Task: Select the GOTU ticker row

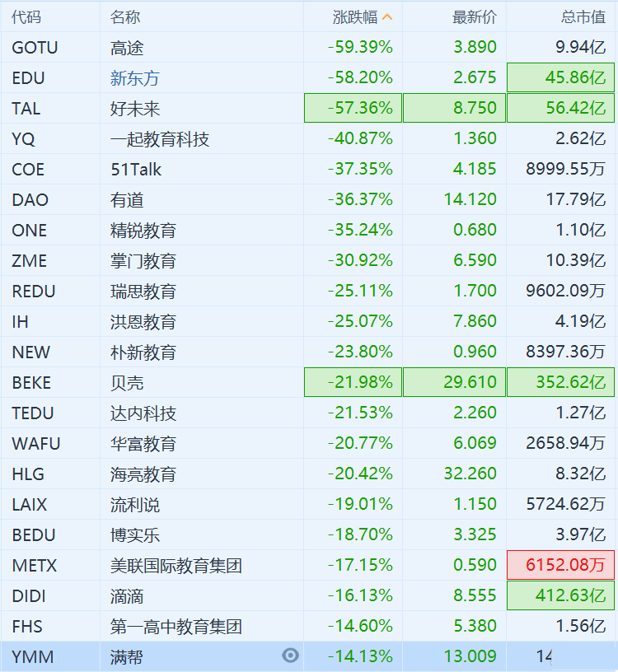Action: tap(35, 48)
